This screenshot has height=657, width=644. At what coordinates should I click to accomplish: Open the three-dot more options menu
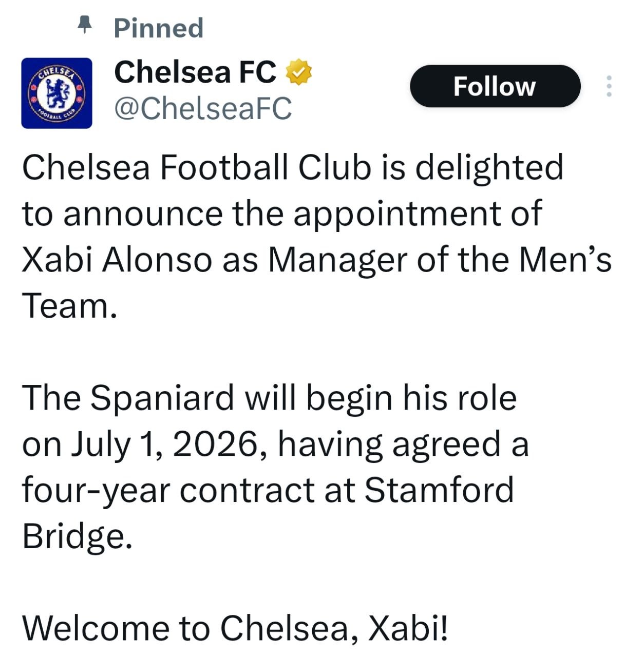(609, 86)
